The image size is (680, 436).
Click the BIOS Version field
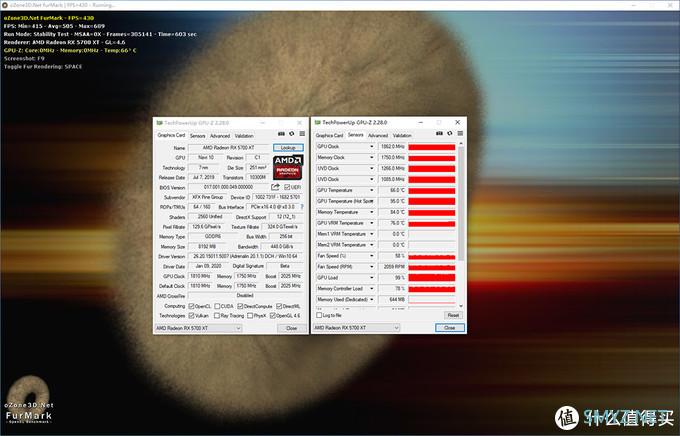point(228,187)
